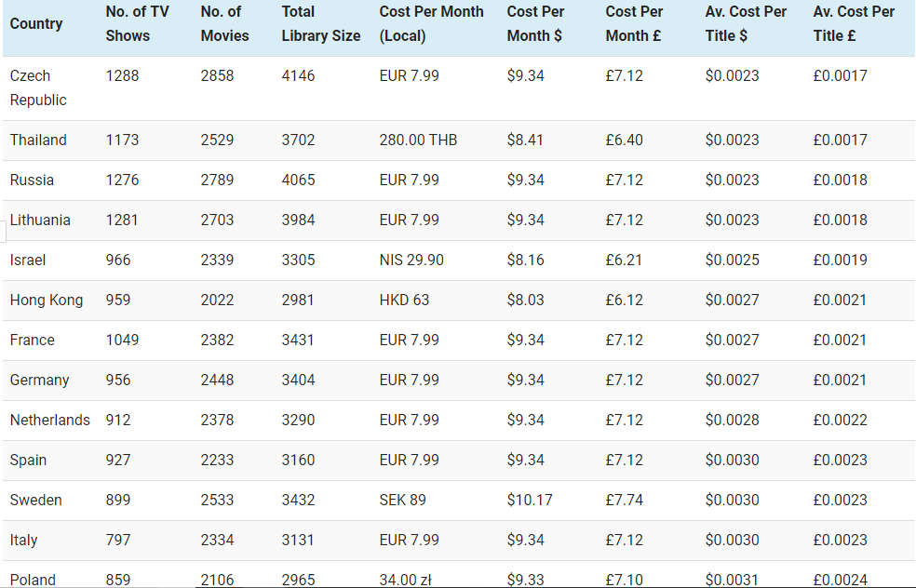
Task: Click movies value 2703 for Lithuania
Action: [x=217, y=220]
